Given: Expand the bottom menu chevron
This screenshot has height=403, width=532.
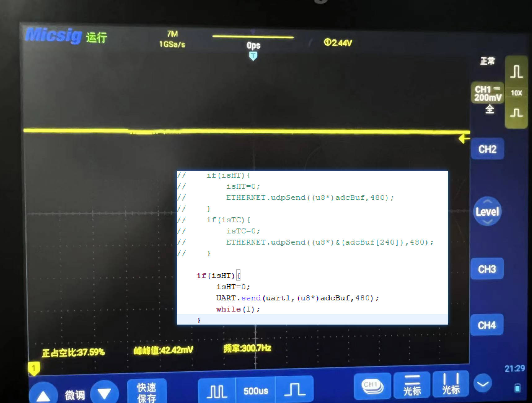Looking at the screenshot, I should click(x=483, y=383).
